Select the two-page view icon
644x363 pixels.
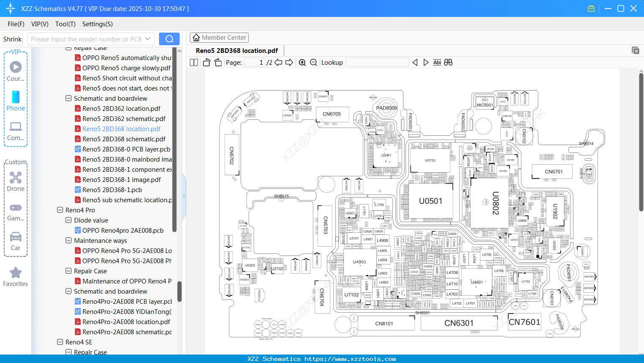tap(193, 62)
